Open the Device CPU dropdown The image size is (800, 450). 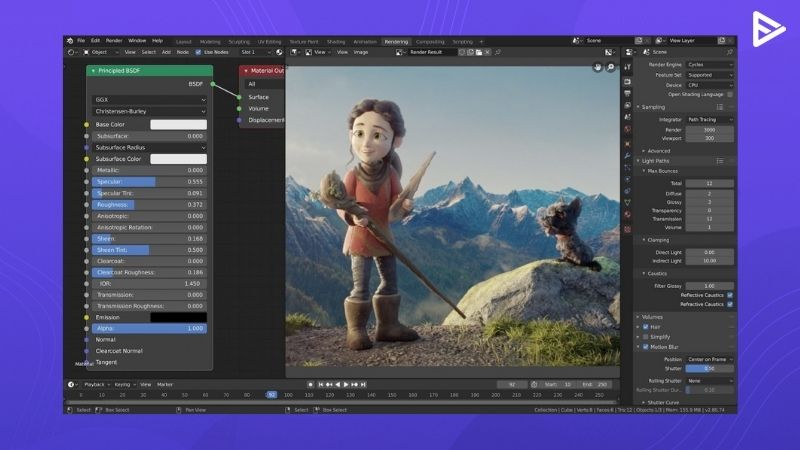point(710,85)
